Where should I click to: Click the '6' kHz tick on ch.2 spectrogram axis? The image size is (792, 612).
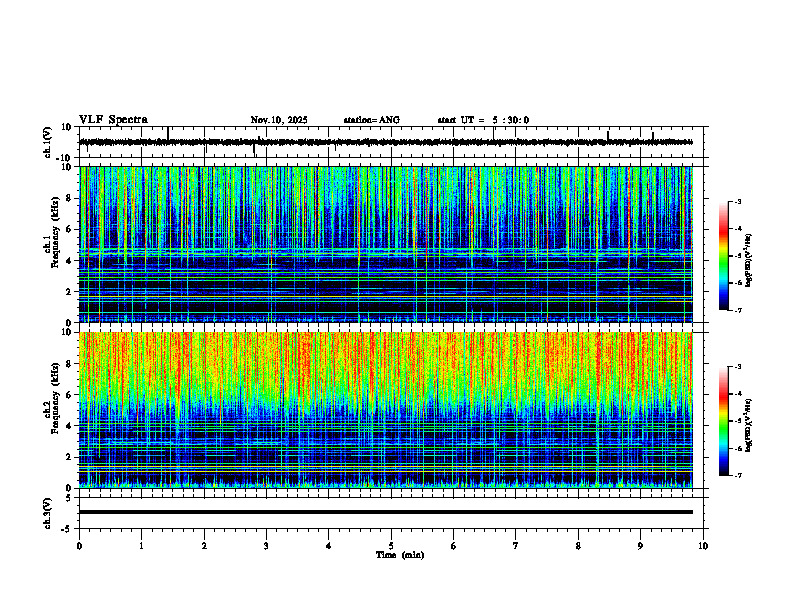pos(70,395)
